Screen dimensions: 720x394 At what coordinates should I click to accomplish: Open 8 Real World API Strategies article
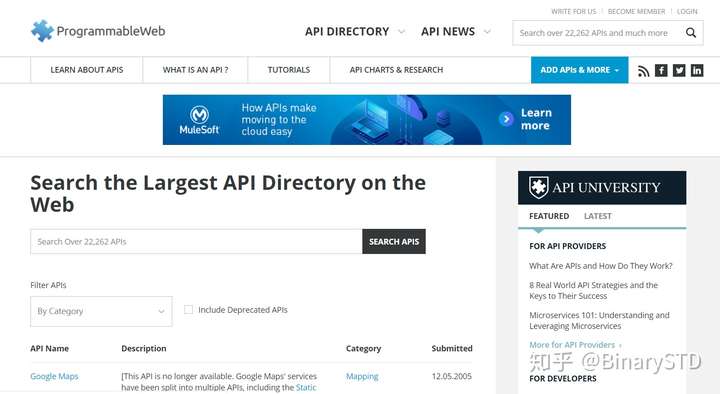pyautogui.click(x=593, y=291)
